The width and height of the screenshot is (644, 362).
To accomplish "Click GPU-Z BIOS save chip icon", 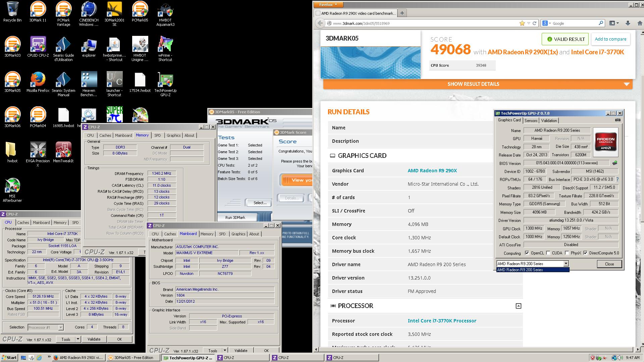I will point(614,163).
